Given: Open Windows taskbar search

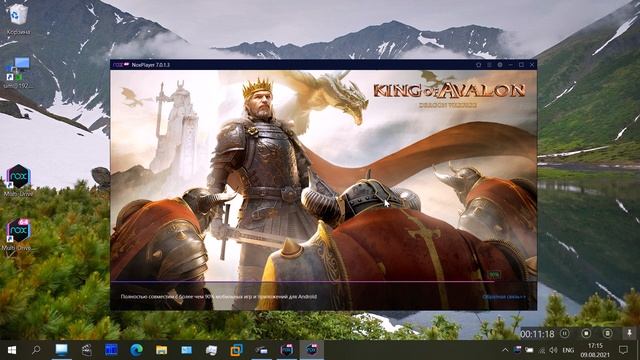Looking at the screenshot, I should click(36, 350).
